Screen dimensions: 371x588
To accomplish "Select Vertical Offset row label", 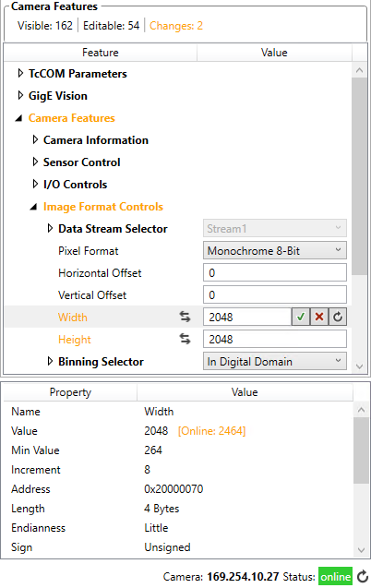I will pyautogui.click(x=92, y=294).
